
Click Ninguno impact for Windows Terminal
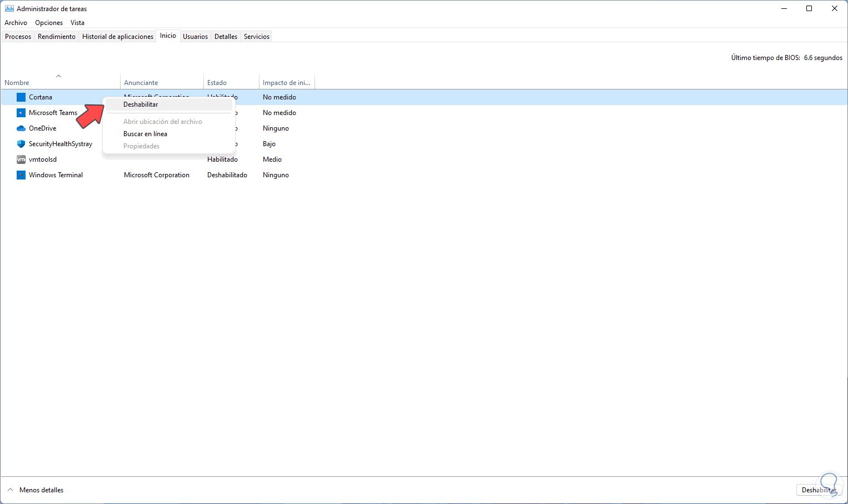coord(276,175)
